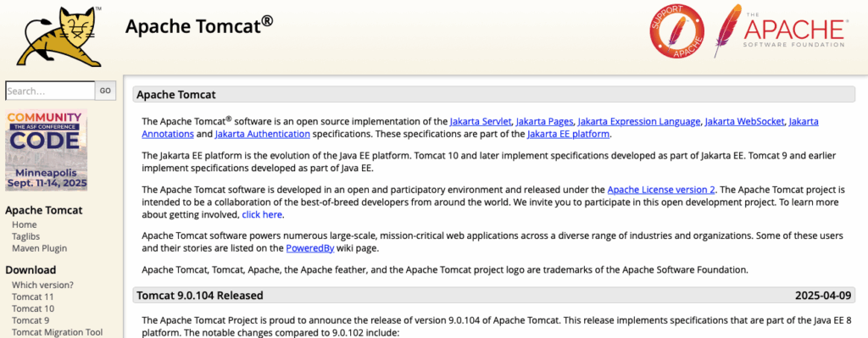
Task: Click the Apache Tomcat section header in main content
Action: pos(494,95)
